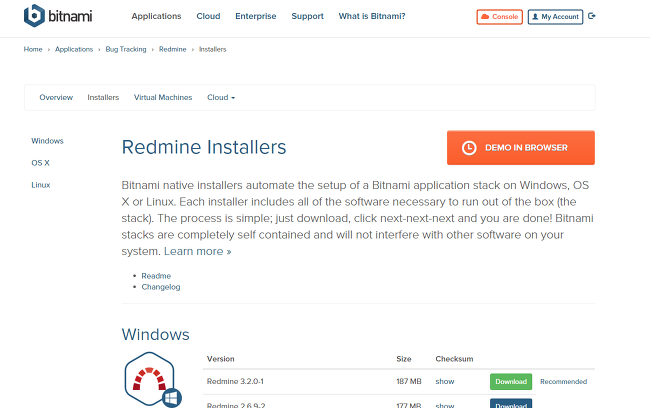Jump to OS X section in sidebar
This screenshot has height=408, width=650.
click(40, 163)
